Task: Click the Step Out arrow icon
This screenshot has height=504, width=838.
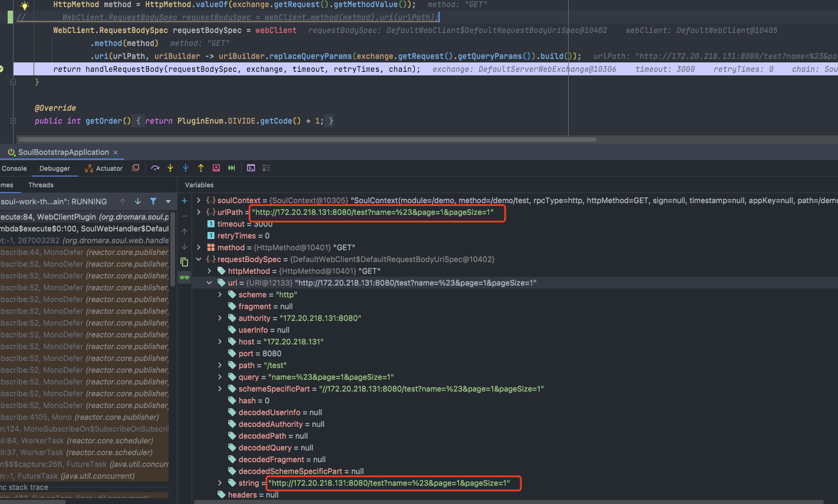Action: click(x=201, y=168)
